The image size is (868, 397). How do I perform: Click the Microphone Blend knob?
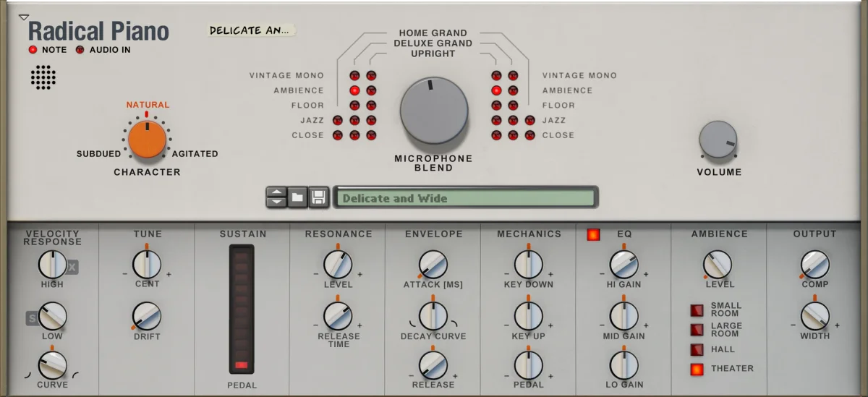[434, 111]
